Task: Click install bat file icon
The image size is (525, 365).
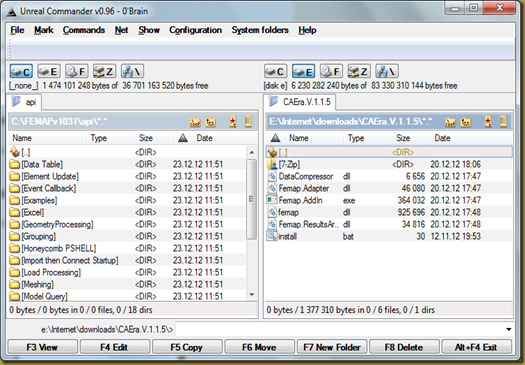Action: pyautogui.click(x=272, y=236)
